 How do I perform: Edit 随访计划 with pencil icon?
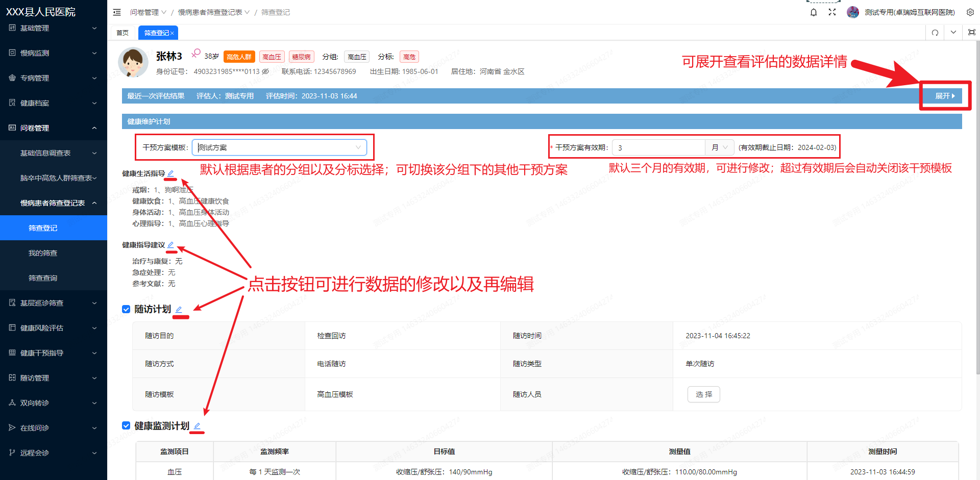click(179, 310)
